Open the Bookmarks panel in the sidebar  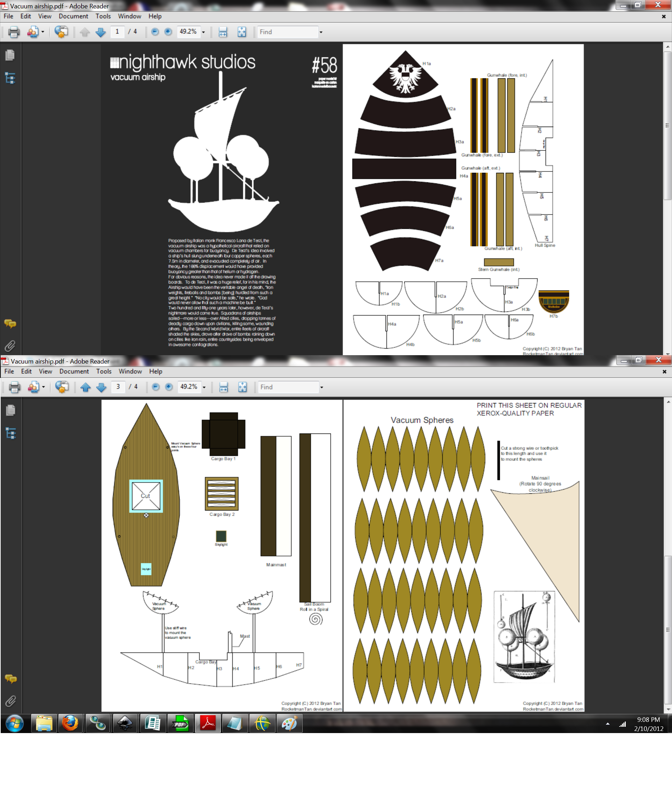click(x=10, y=79)
